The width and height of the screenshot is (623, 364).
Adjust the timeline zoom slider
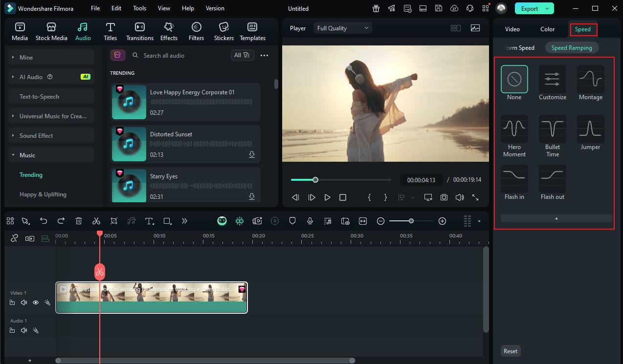tap(411, 221)
